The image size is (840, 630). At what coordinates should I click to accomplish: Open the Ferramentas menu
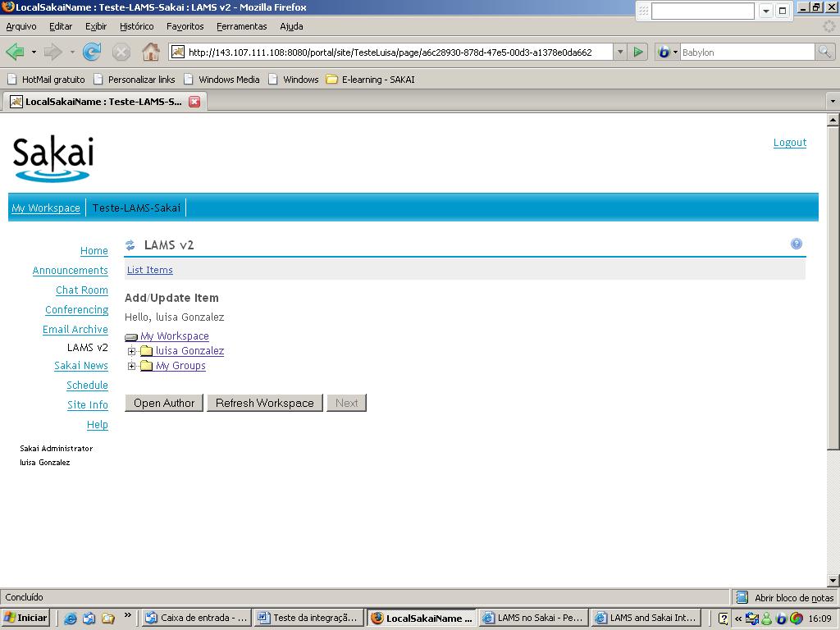point(241,26)
